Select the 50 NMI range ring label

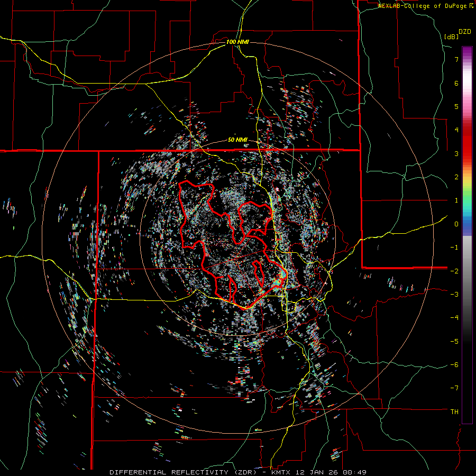(x=237, y=140)
